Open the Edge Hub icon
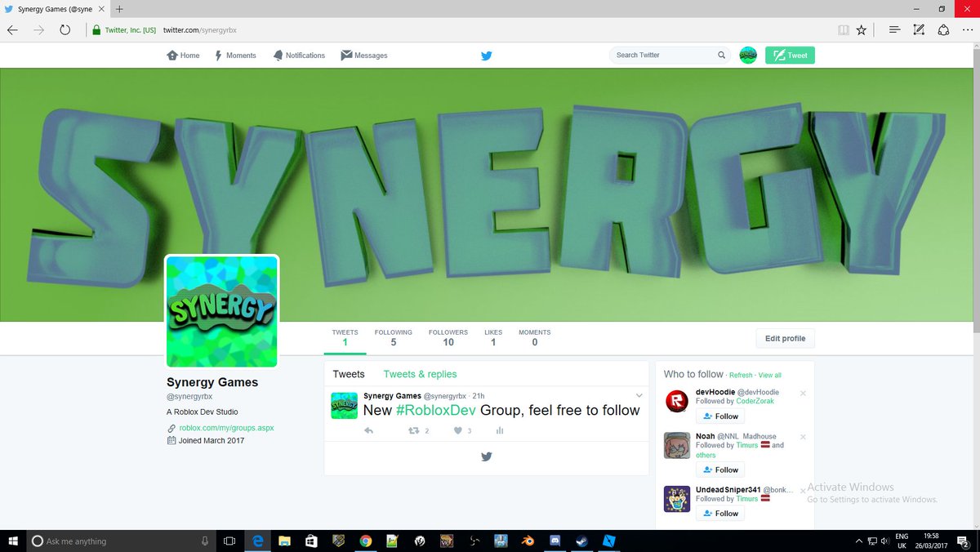Image resolution: width=980 pixels, height=552 pixels. [894, 30]
